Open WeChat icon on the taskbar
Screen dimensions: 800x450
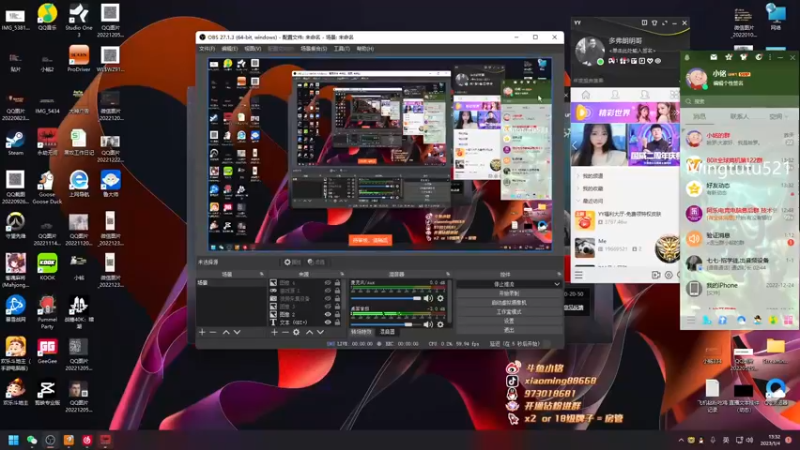[32, 440]
